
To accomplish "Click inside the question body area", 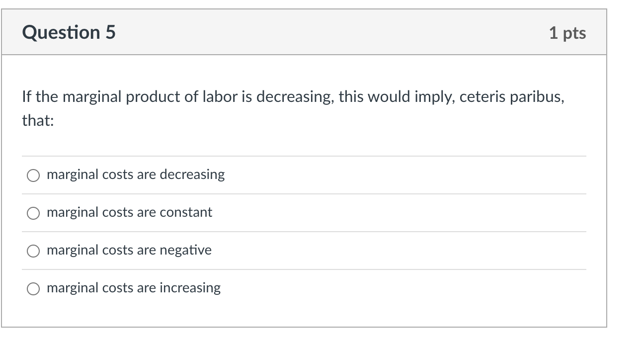I will point(305,134).
